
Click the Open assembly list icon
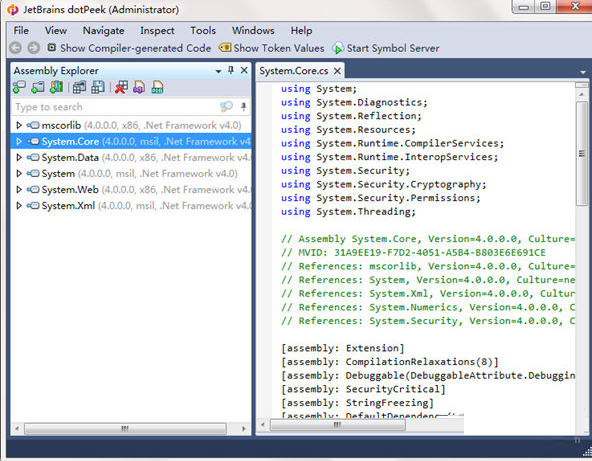(79, 88)
